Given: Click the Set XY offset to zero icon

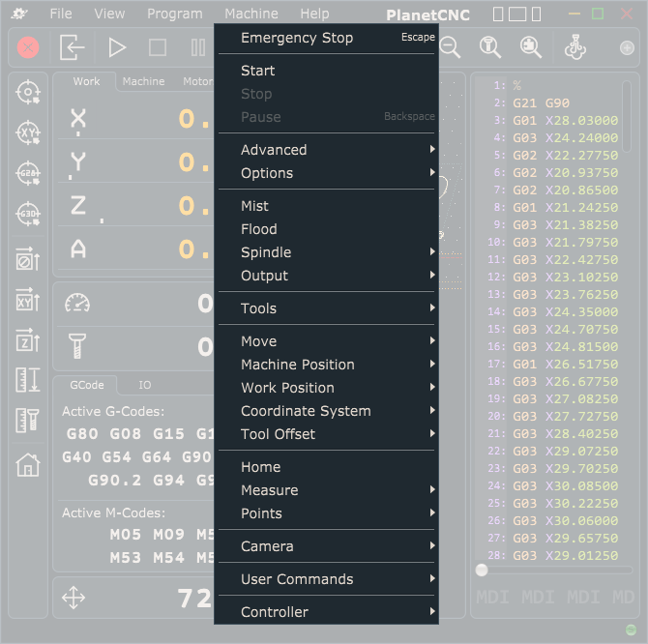Looking at the screenshot, I should (x=28, y=300).
